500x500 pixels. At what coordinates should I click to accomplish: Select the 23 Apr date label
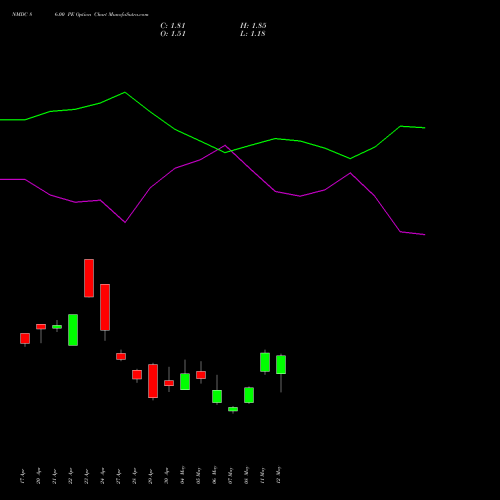87,476
